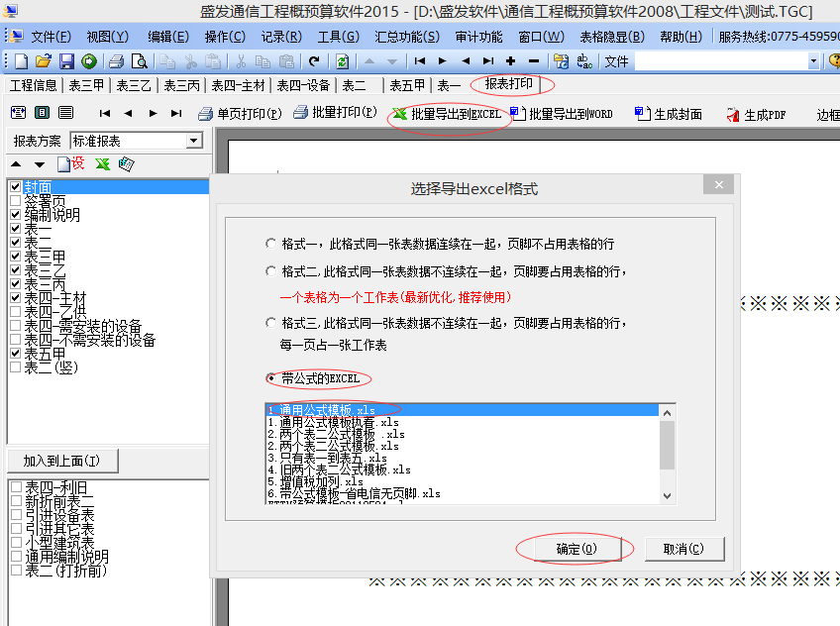Select the 带公式的EXCEL radio button
Image resolution: width=840 pixels, height=626 pixels.
(271, 378)
